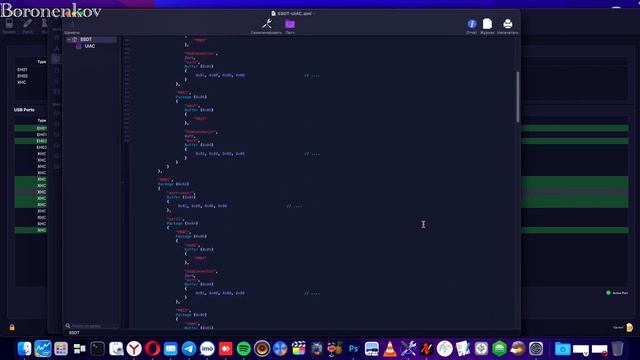Open VLC from the Dock

[x=390, y=349]
